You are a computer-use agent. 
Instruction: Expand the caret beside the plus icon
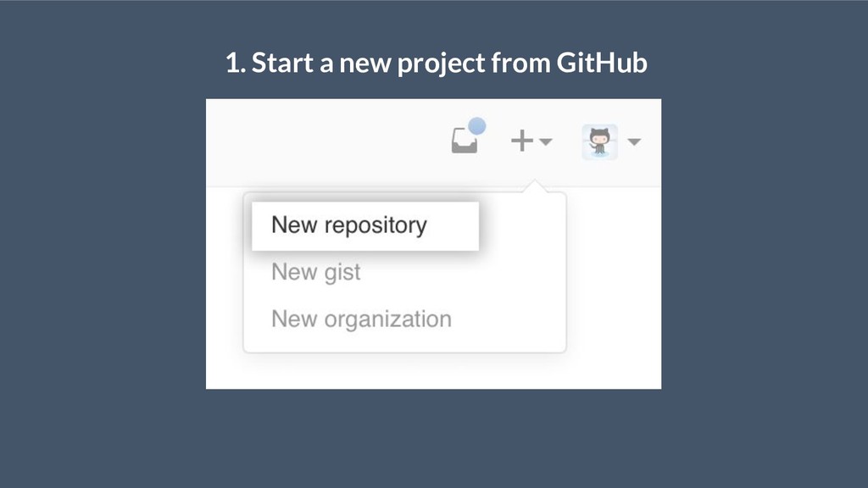[545, 142]
